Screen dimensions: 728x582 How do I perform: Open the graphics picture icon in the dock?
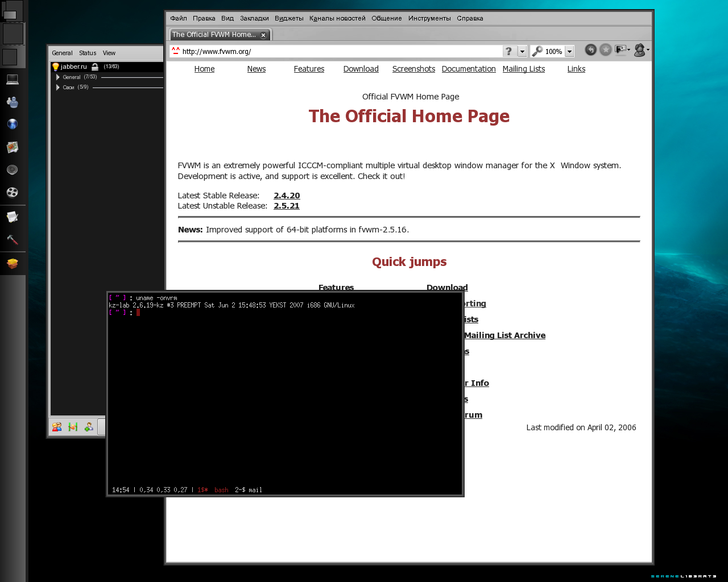13,147
